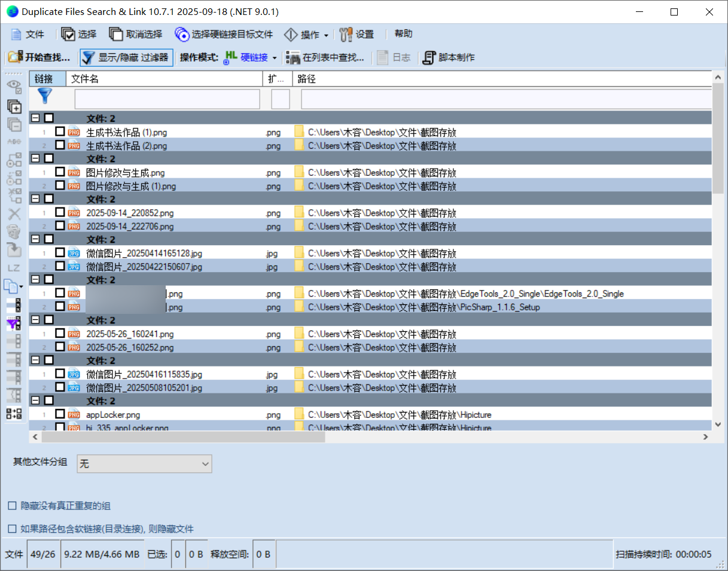The image size is (728, 571).
Task: Click PNG icon of 生成书法作品 (1).png
Action: (74, 132)
